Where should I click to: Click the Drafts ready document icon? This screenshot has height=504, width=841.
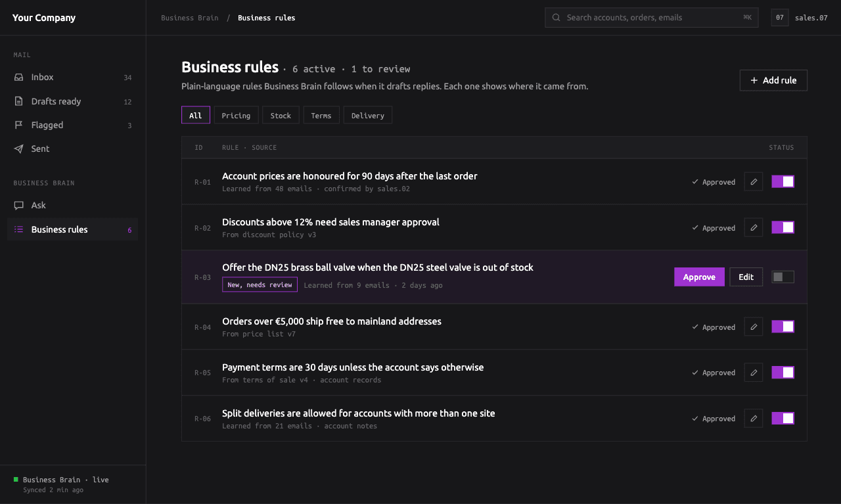(19, 101)
